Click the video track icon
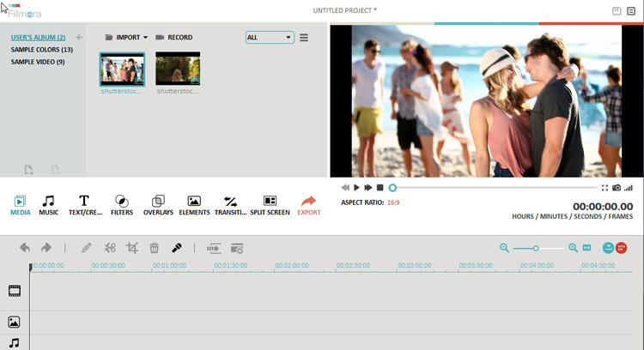The height and width of the screenshot is (350, 644). tap(15, 291)
